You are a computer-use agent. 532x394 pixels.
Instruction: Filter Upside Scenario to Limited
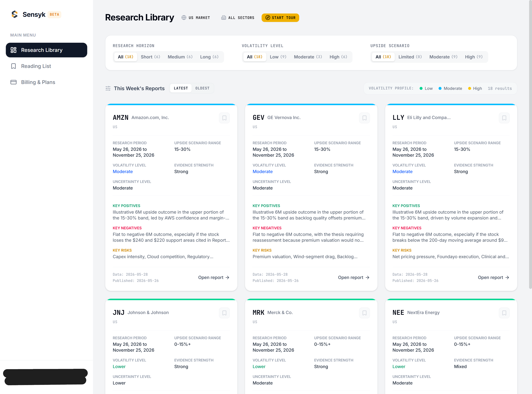pos(410,57)
